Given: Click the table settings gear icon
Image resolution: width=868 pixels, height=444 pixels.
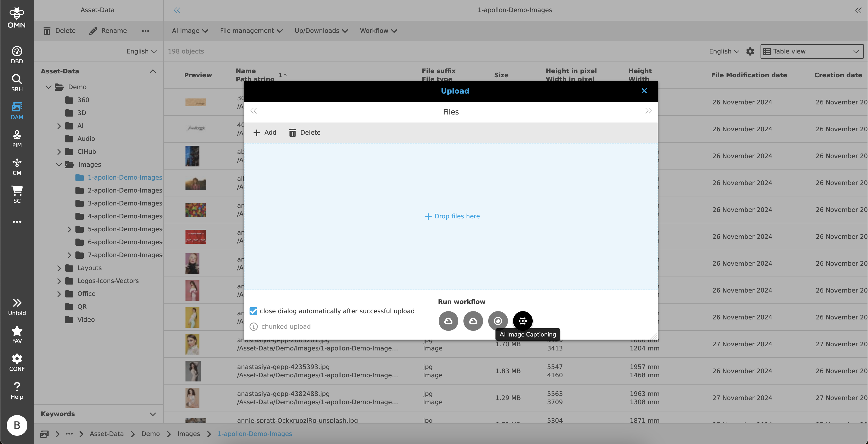Looking at the screenshot, I should pos(750,51).
